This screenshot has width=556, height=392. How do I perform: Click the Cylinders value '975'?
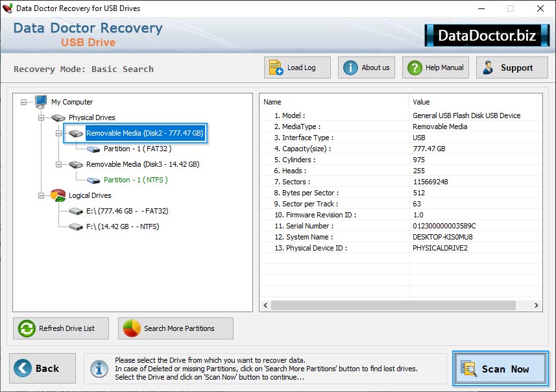pyautogui.click(x=418, y=160)
